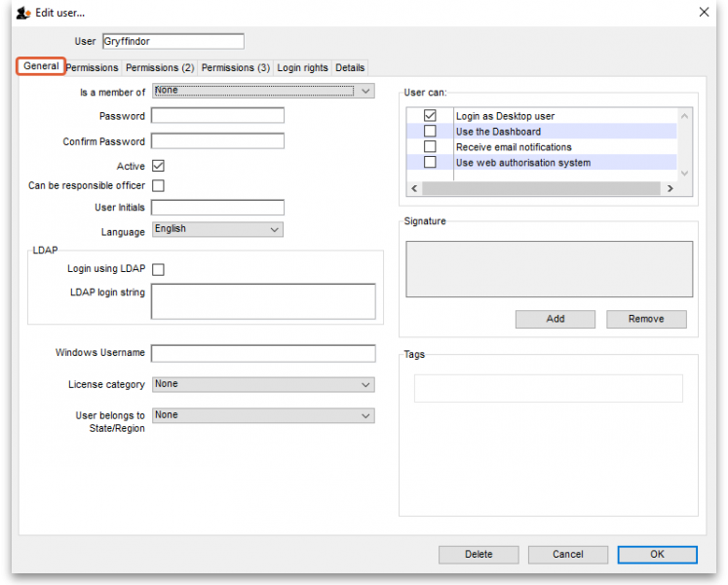
Task: Check Use the Dashboard option
Action: click(x=430, y=132)
